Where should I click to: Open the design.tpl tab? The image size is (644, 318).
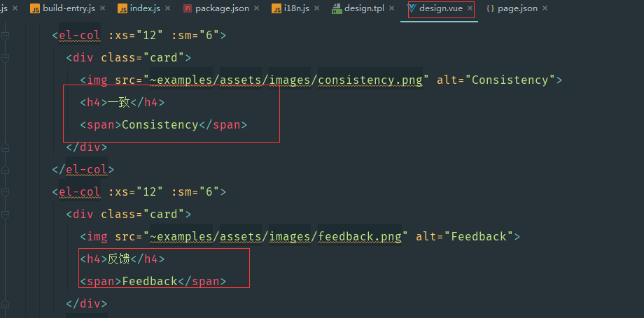[364, 8]
